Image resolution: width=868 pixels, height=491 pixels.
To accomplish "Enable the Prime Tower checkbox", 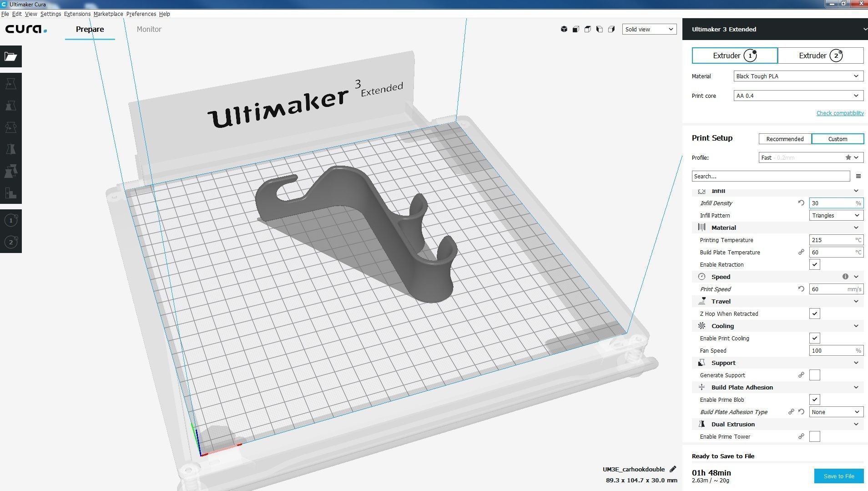I will tap(815, 436).
